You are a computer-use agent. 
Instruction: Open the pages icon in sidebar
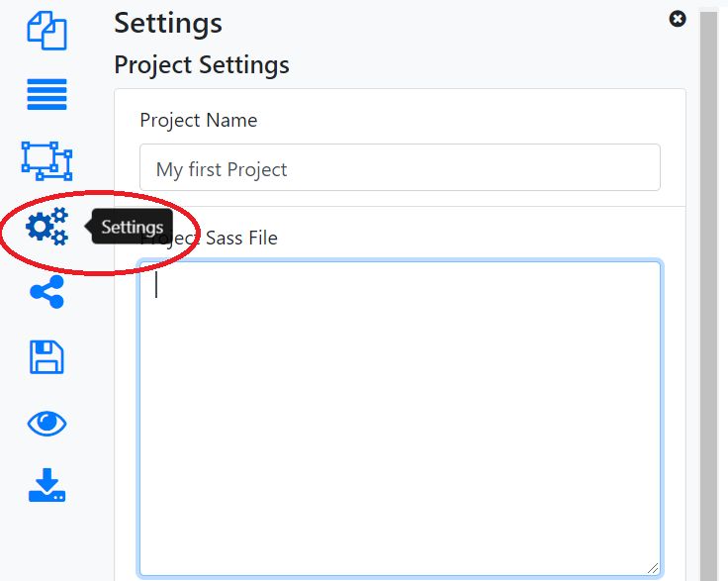[46, 30]
